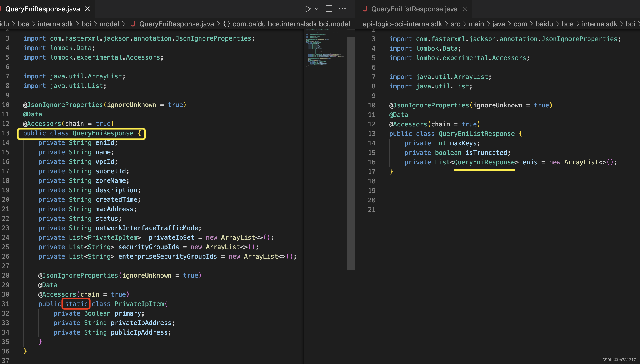The width and height of the screenshot is (640, 364).
Task: Click the Run Java play icon
Action: point(307,9)
